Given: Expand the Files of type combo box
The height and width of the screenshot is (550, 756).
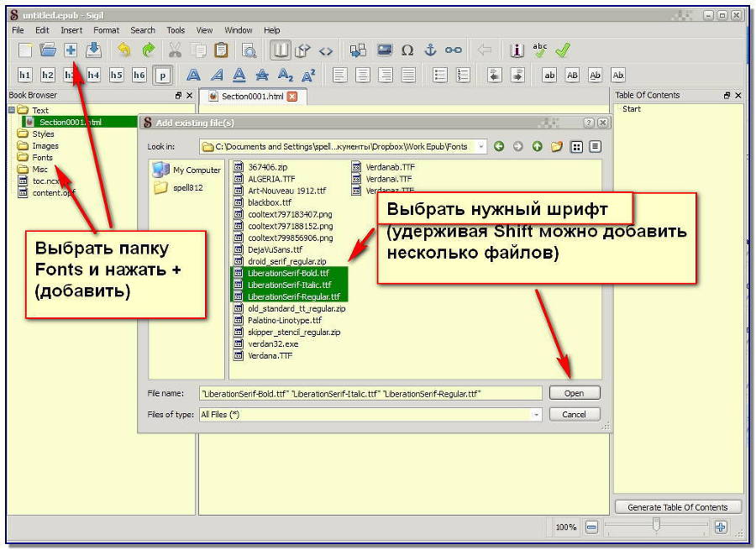Looking at the screenshot, I should [536, 414].
